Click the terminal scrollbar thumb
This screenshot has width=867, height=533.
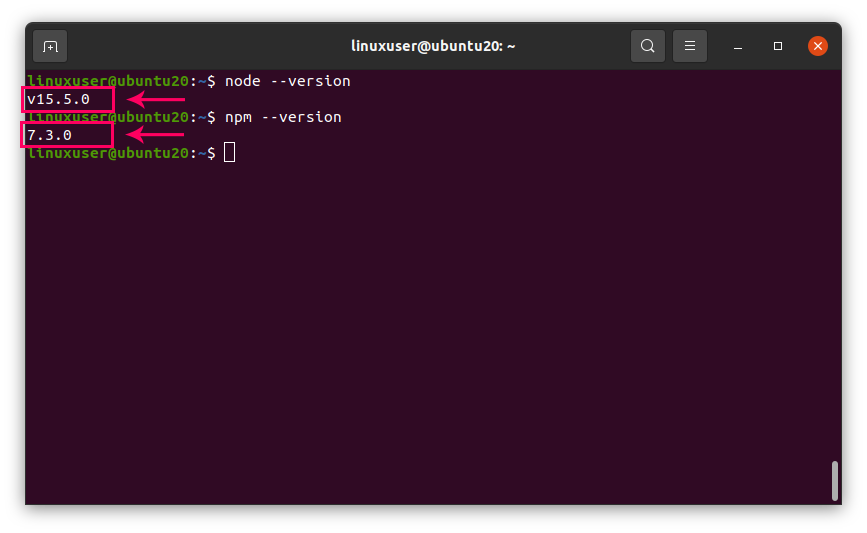[x=835, y=480]
